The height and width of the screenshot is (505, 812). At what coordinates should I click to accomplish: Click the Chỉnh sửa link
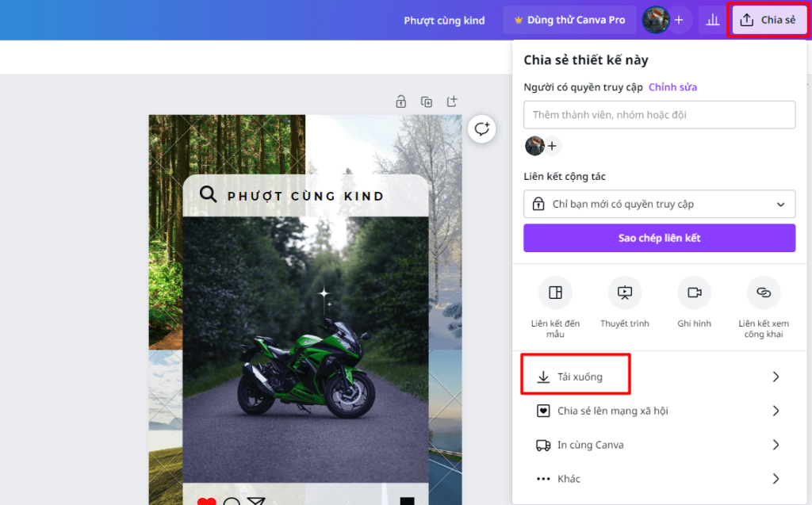(x=672, y=87)
